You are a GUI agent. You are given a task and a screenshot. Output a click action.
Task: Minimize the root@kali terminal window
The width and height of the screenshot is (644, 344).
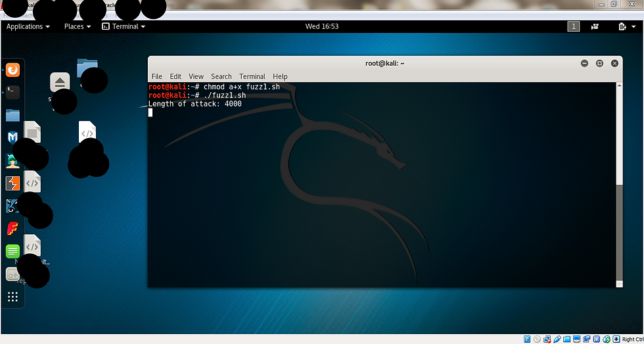584,63
